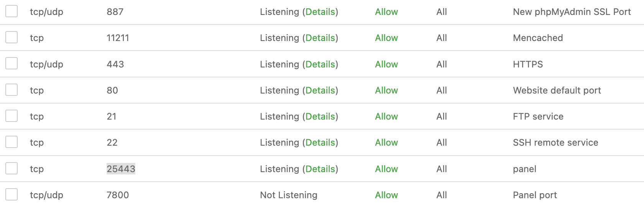Select the Panel port 7800 checkbox

[x=11, y=195]
